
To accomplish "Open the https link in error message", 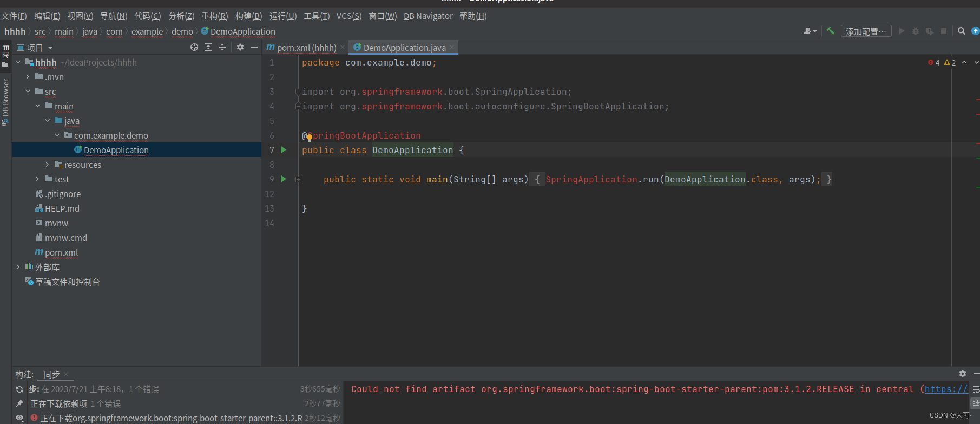I will [946, 389].
